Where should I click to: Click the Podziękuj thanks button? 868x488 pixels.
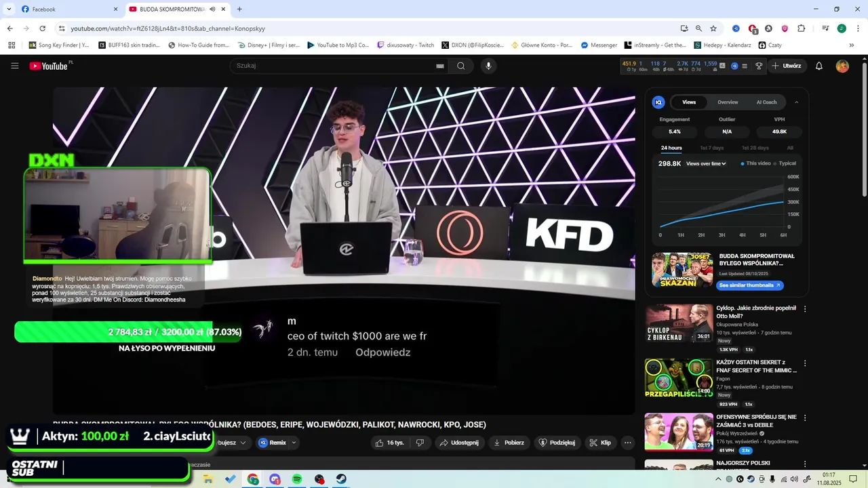click(557, 443)
